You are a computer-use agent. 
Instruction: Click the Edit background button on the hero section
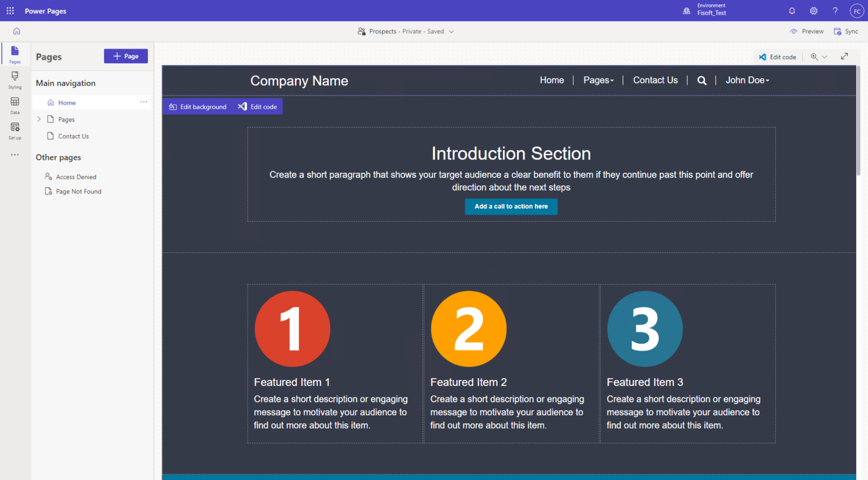pyautogui.click(x=198, y=106)
